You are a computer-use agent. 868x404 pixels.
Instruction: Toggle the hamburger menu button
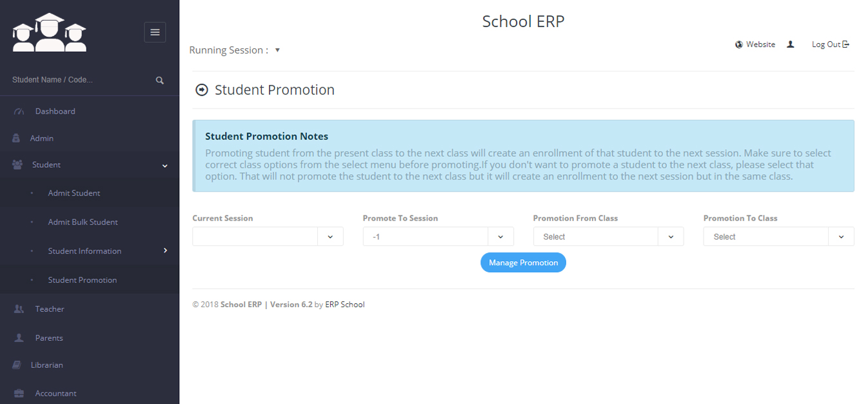[155, 32]
